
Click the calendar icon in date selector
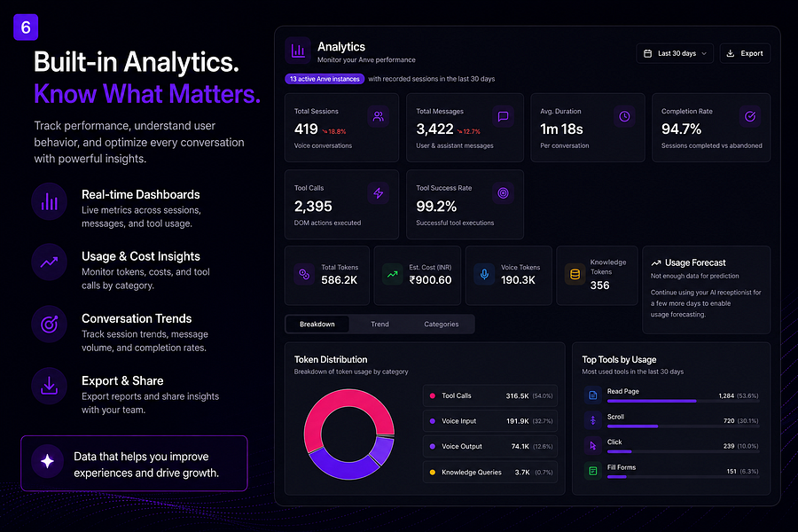648,53
